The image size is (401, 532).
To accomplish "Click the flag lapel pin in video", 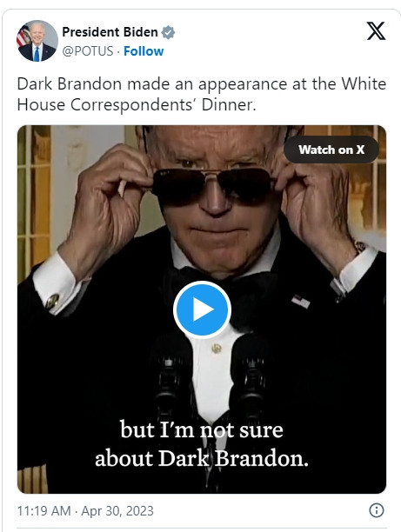I will tap(300, 301).
